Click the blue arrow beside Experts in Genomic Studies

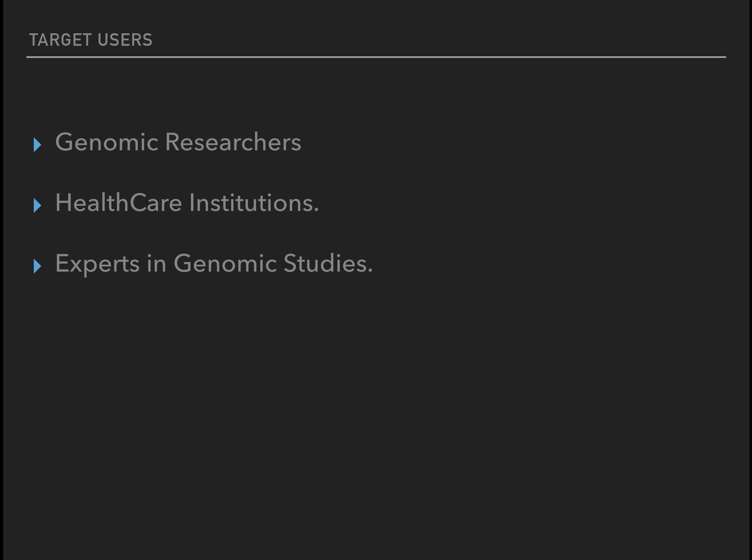(37, 266)
